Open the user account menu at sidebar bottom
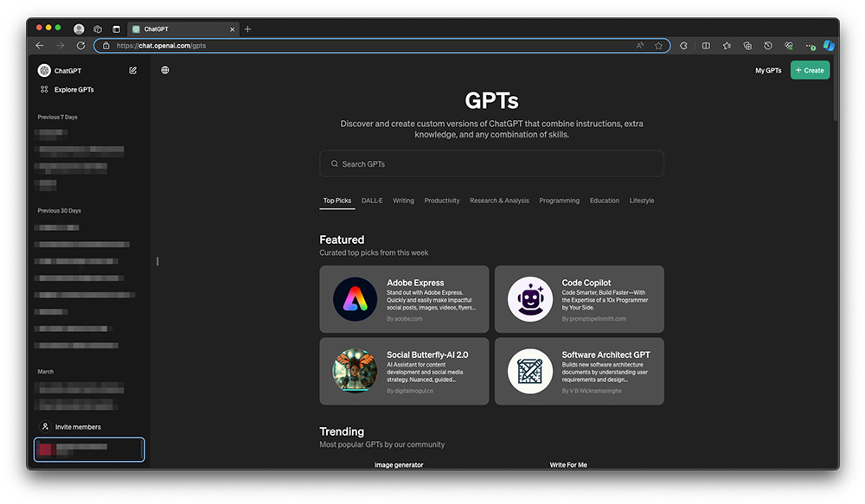Screen dimensions: 865x504 (x=89, y=450)
